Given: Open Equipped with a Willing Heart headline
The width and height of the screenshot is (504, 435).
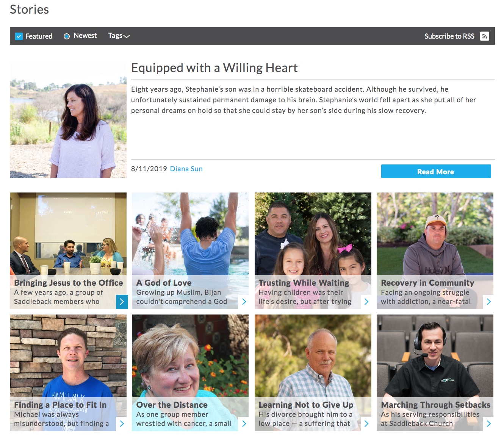Looking at the screenshot, I should 214,67.
